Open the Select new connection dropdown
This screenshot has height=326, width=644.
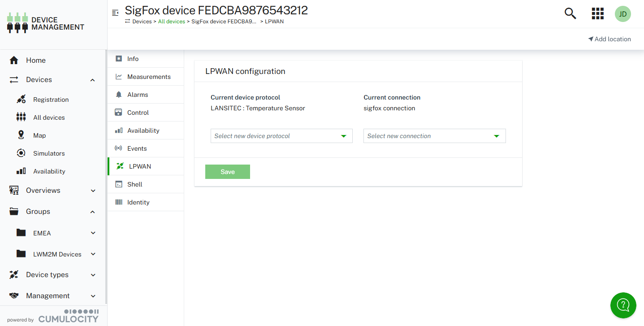coord(434,135)
